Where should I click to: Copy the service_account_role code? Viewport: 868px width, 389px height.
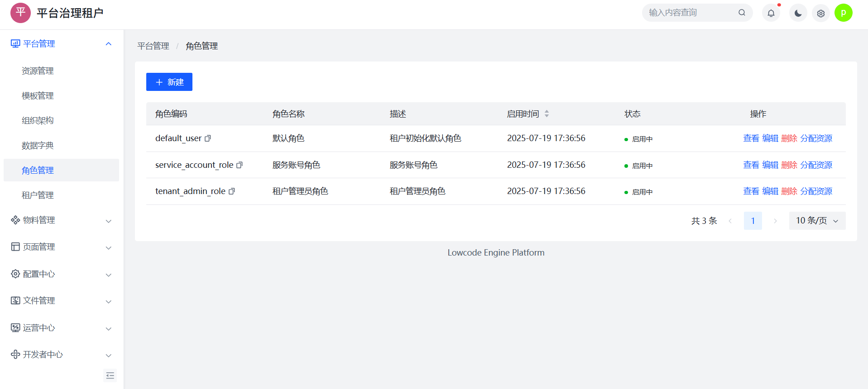click(240, 165)
